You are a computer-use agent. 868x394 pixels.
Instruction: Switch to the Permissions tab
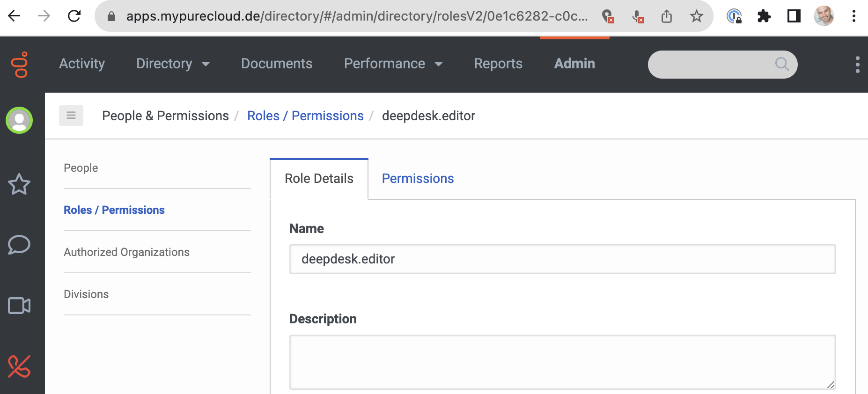[418, 178]
